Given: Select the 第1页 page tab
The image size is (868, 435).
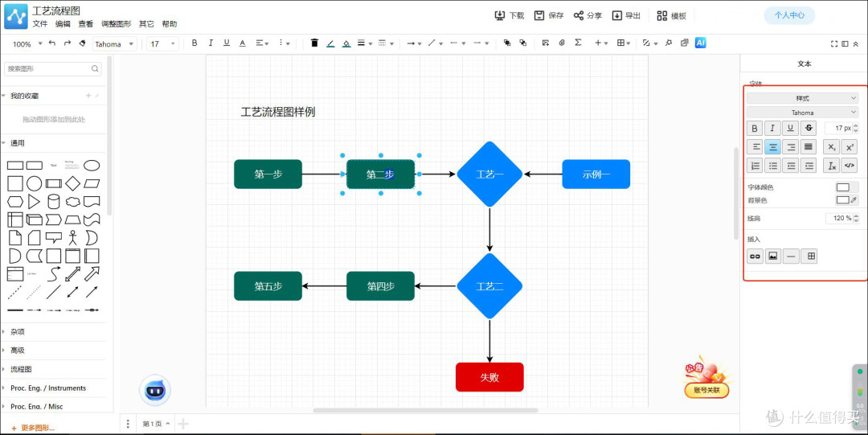Looking at the screenshot, I should [x=156, y=424].
